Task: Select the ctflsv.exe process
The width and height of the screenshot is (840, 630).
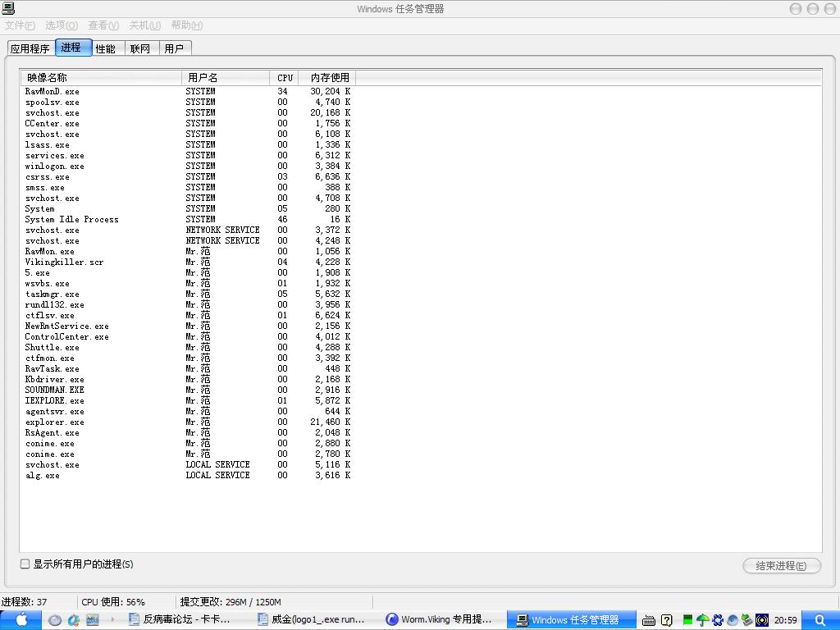Action: pyautogui.click(x=188, y=316)
